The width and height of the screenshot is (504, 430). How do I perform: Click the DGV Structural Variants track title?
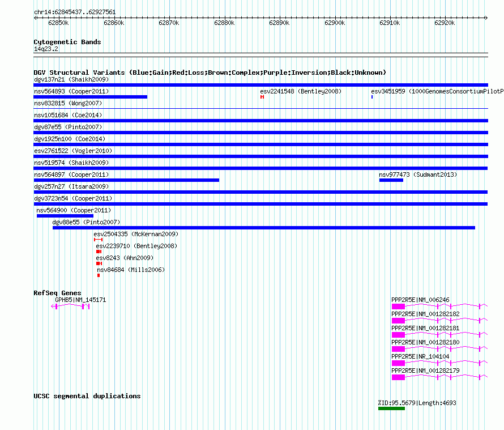pyautogui.click(x=210, y=73)
